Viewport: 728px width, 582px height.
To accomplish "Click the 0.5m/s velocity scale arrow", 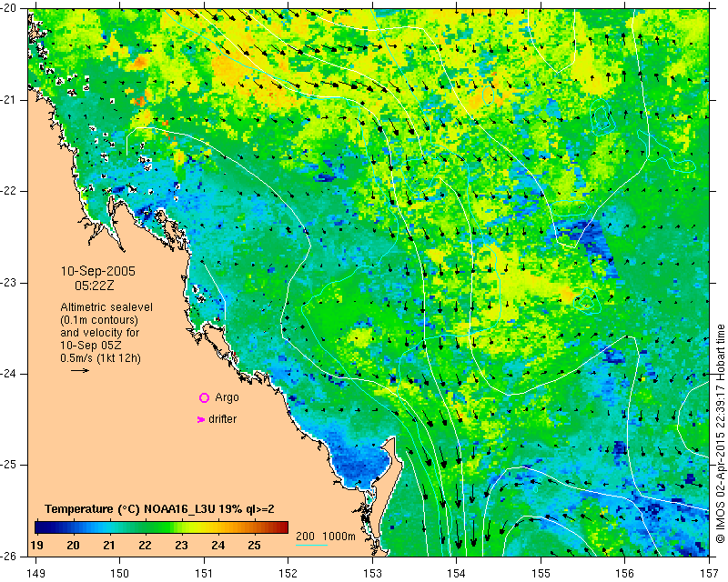I will (80, 370).
